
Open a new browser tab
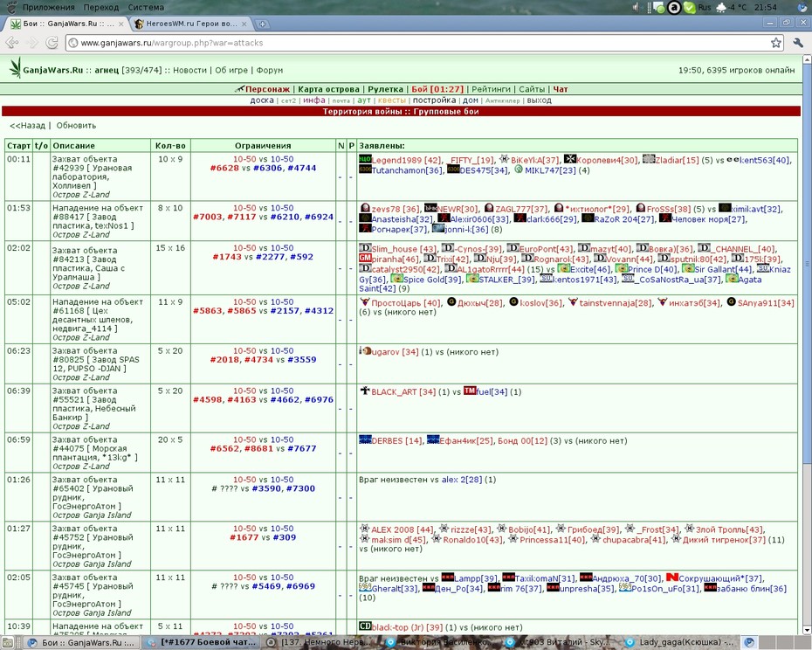tap(263, 24)
